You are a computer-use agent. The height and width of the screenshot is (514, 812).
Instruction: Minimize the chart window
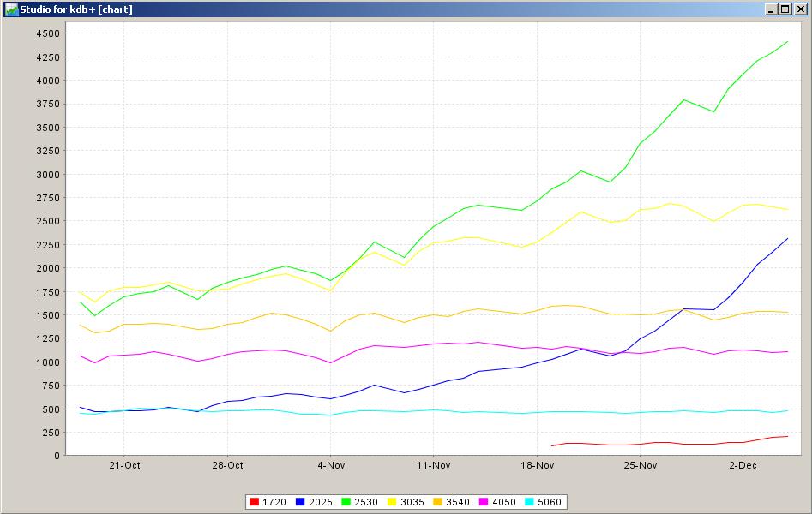[x=772, y=9]
